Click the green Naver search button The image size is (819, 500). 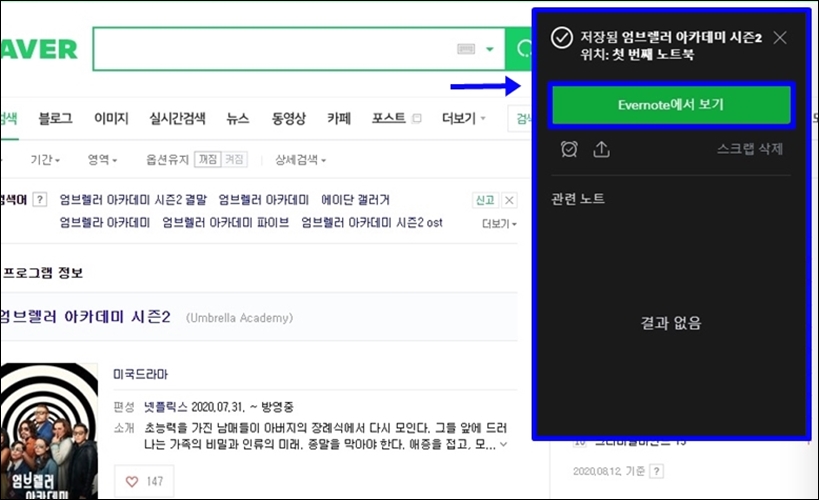520,49
